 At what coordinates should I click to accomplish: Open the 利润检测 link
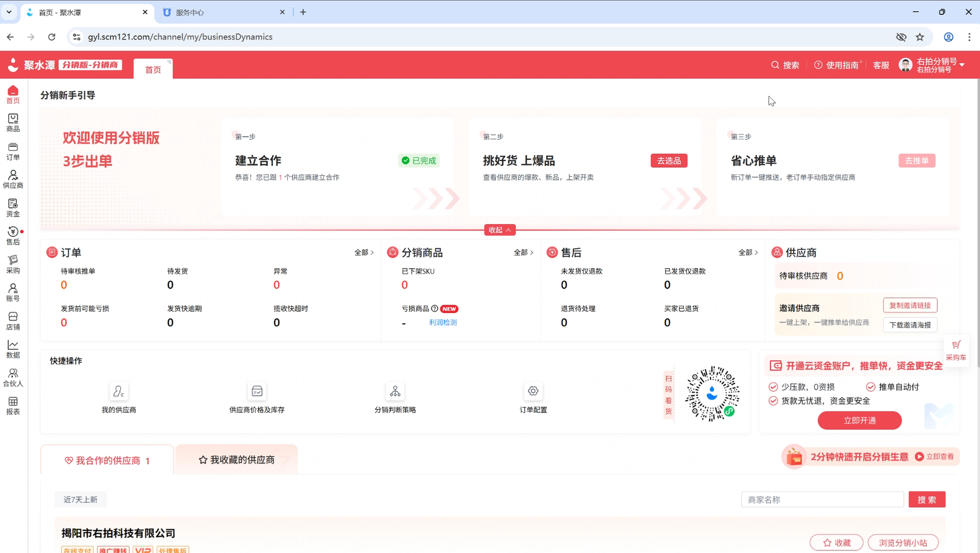pyautogui.click(x=442, y=323)
